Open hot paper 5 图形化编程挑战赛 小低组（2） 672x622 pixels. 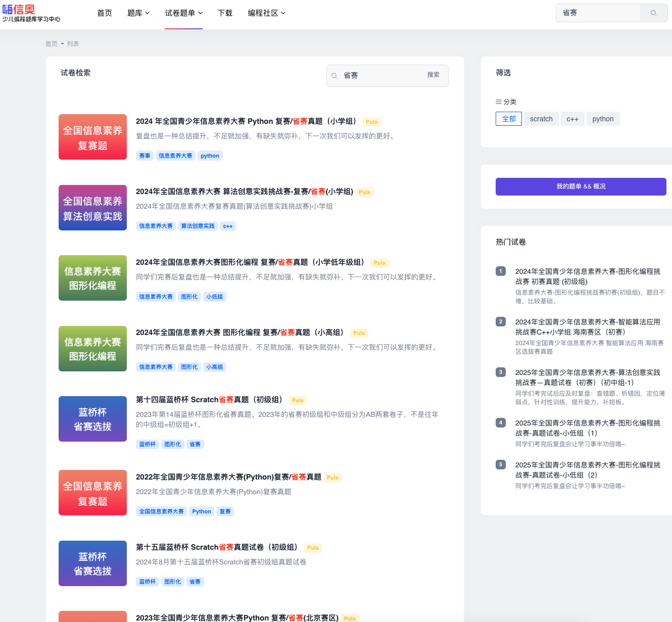tap(588, 470)
